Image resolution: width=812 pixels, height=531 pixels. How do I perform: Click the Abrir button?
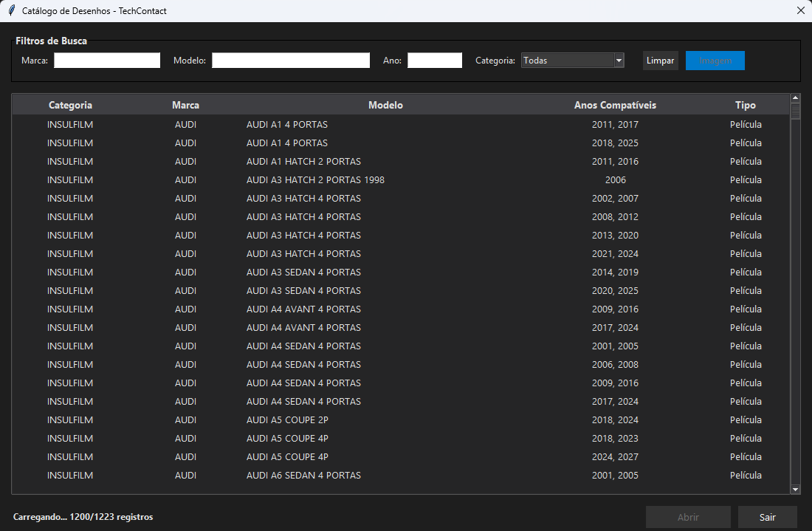[x=688, y=517]
